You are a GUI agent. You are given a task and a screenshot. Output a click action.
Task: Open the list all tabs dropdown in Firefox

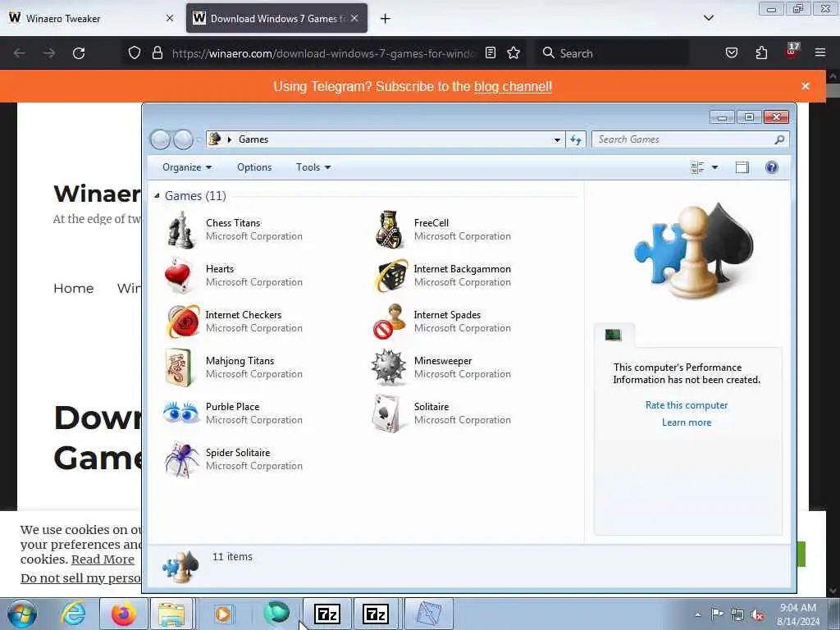point(708,18)
